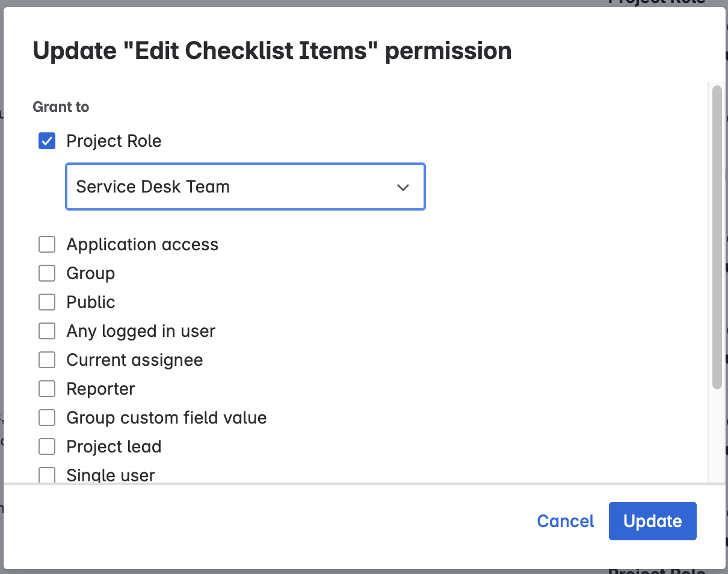Check the Single user checkbox
The image size is (728, 574).
tap(47, 475)
